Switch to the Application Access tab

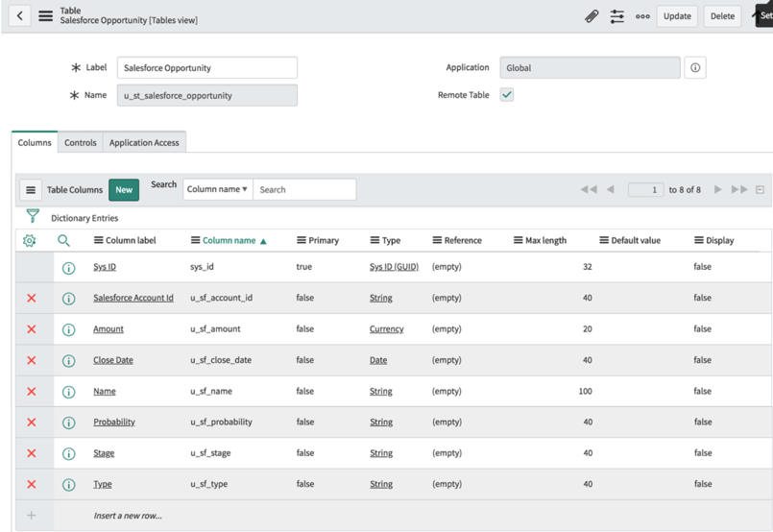(x=144, y=142)
